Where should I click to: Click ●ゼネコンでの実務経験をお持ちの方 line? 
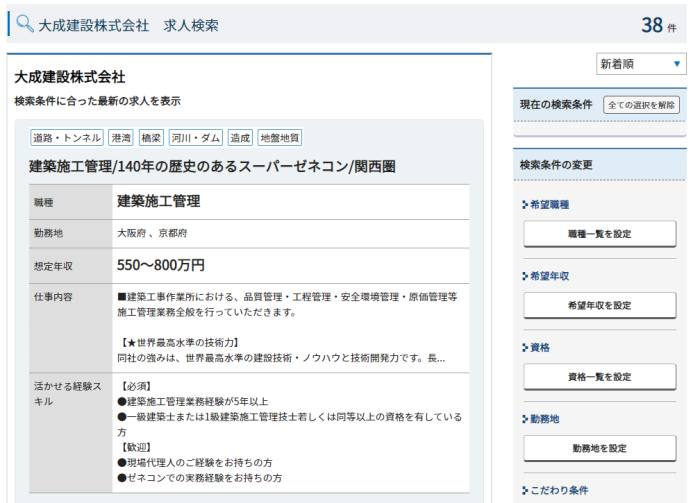(200, 478)
